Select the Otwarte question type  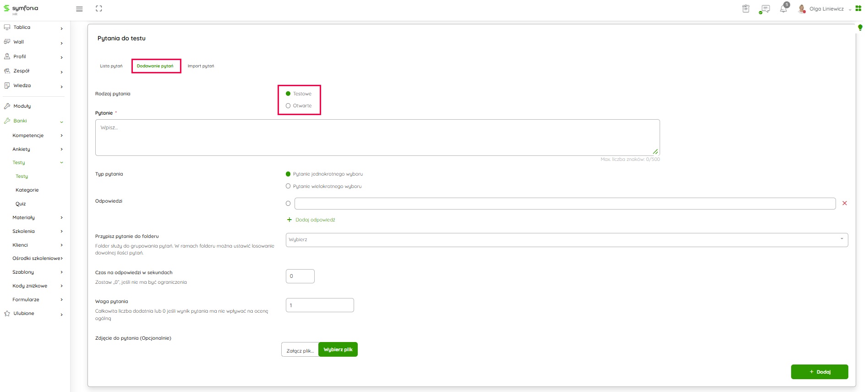click(288, 106)
